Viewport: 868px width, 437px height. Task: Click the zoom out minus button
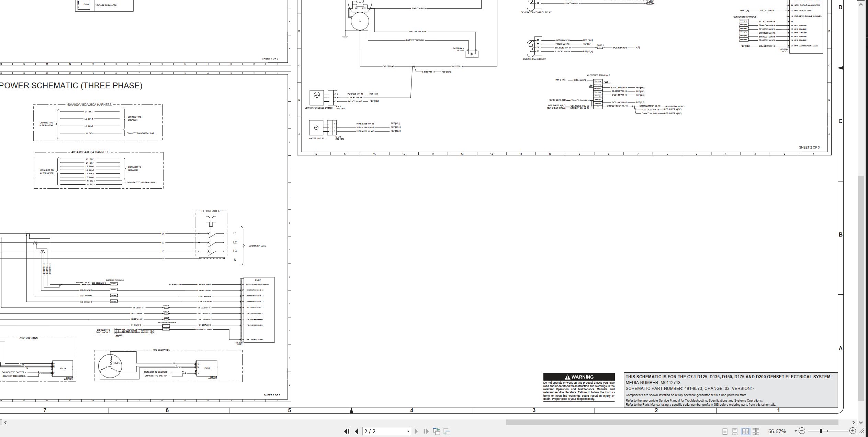[802, 431]
